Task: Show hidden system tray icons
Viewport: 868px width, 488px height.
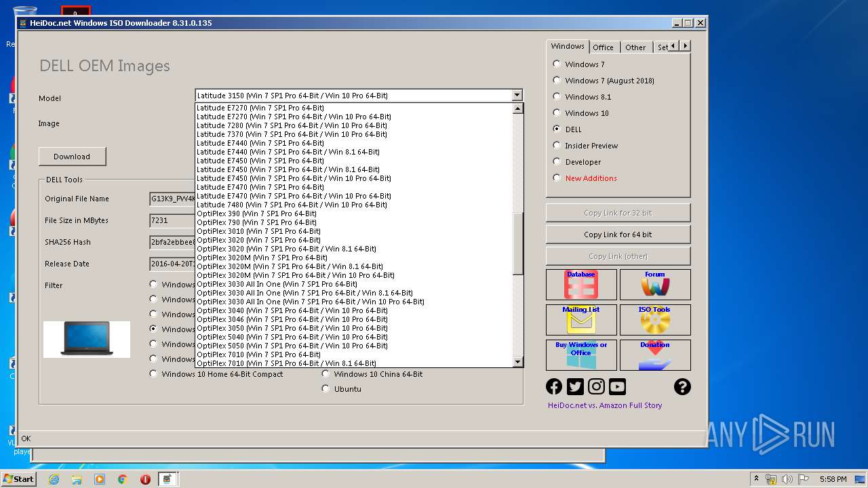Action: point(756,479)
